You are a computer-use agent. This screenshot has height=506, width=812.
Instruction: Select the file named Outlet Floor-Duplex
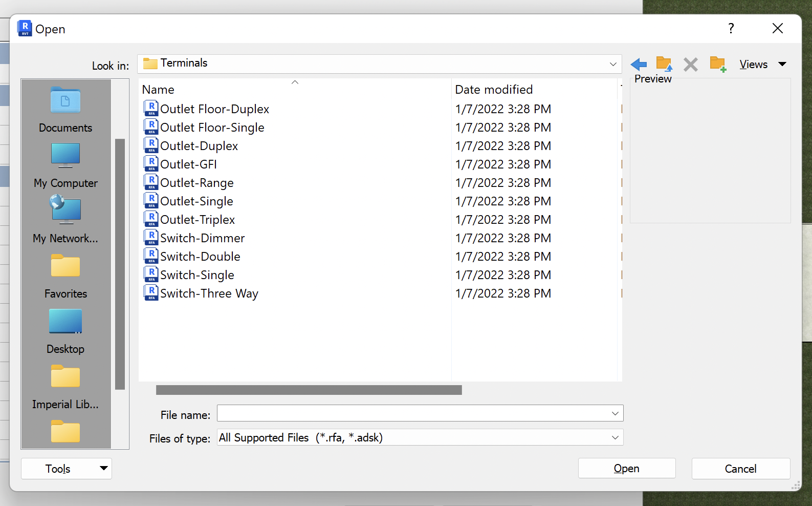click(214, 109)
